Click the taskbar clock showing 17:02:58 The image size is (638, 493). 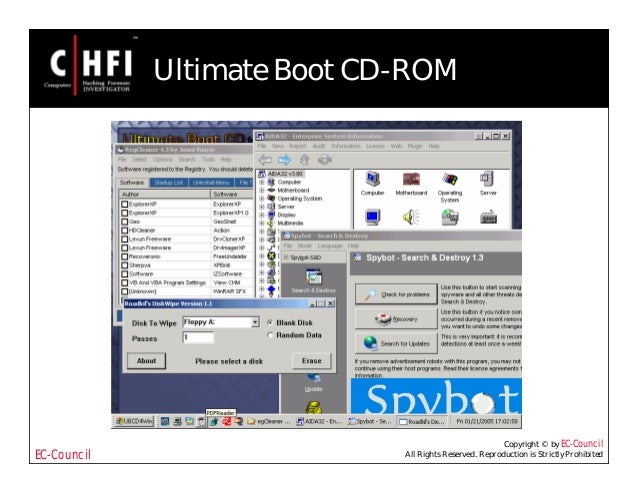tap(487, 421)
